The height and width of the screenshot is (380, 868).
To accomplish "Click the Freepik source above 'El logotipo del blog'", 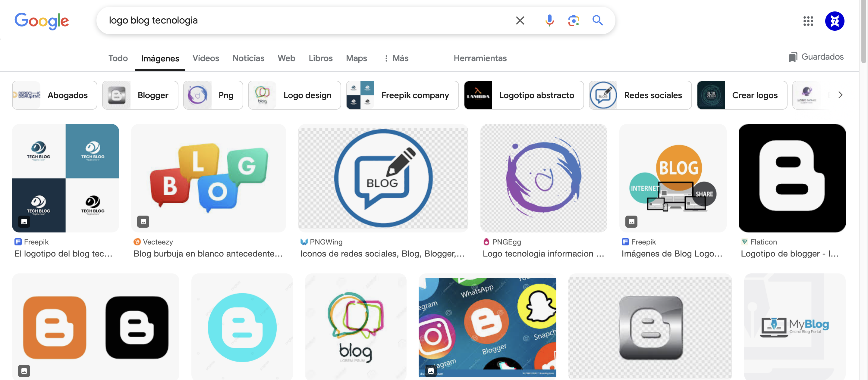I will pos(32,242).
